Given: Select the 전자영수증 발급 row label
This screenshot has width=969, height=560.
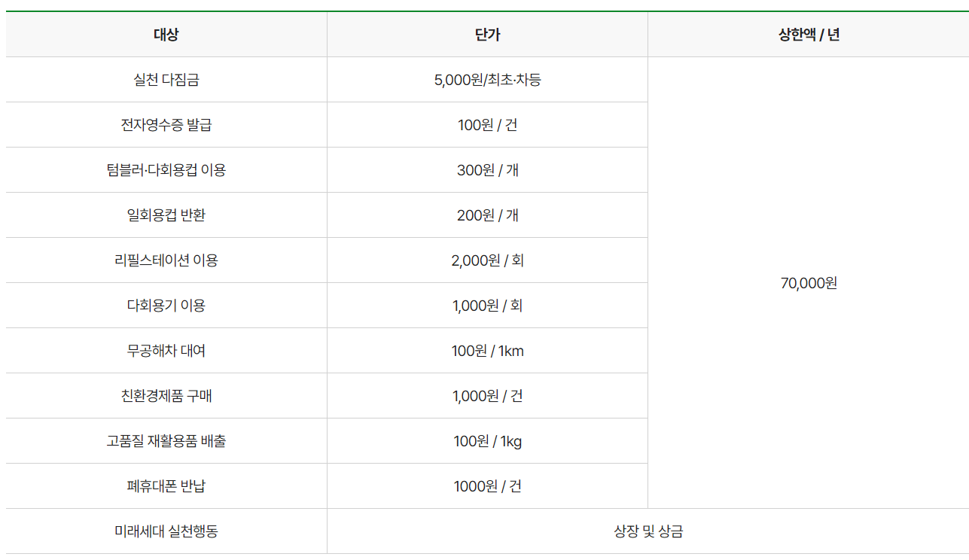Looking at the screenshot, I should (x=166, y=125).
